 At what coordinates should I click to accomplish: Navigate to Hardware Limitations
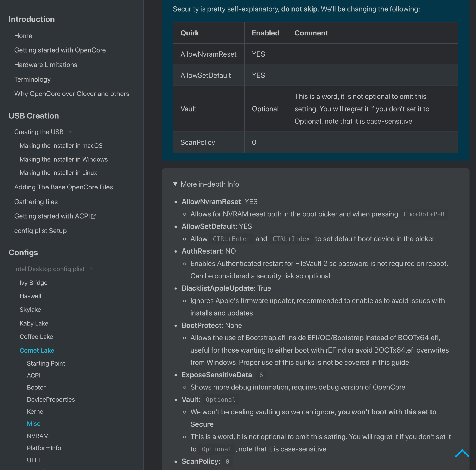tap(46, 65)
